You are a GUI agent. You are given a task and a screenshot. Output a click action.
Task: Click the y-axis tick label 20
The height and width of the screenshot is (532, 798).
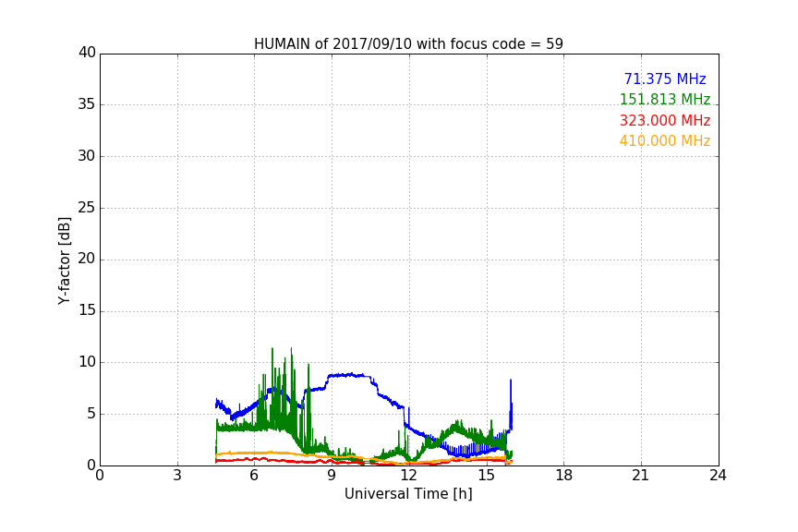(87, 259)
